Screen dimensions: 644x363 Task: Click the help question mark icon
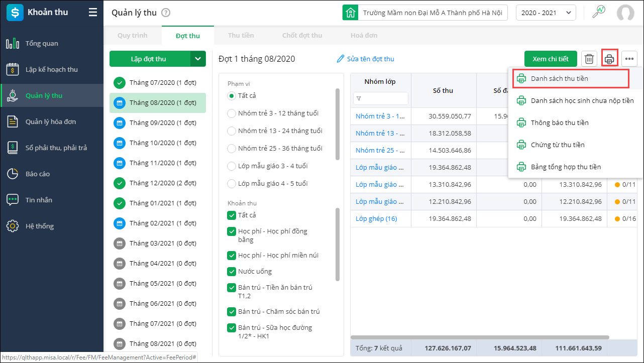pyautogui.click(x=166, y=13)
